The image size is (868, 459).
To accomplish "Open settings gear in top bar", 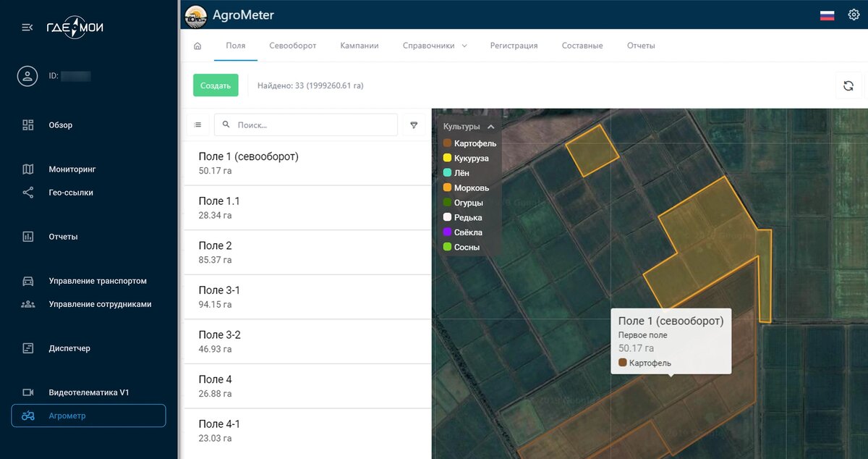I will pyautogui.click(x=854, y=14).
